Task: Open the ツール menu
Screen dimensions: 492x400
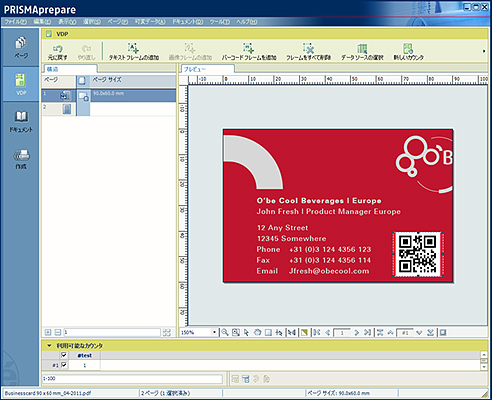Action: (x=220, y=22)
